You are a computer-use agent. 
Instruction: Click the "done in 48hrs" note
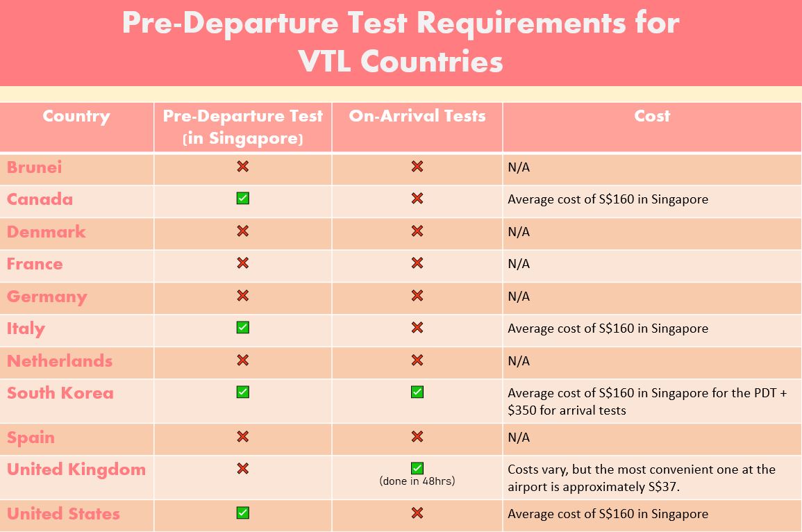[417, 481]
